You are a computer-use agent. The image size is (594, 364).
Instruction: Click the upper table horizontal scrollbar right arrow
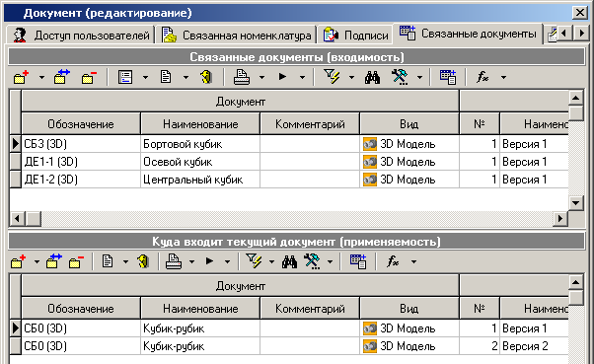560,219
